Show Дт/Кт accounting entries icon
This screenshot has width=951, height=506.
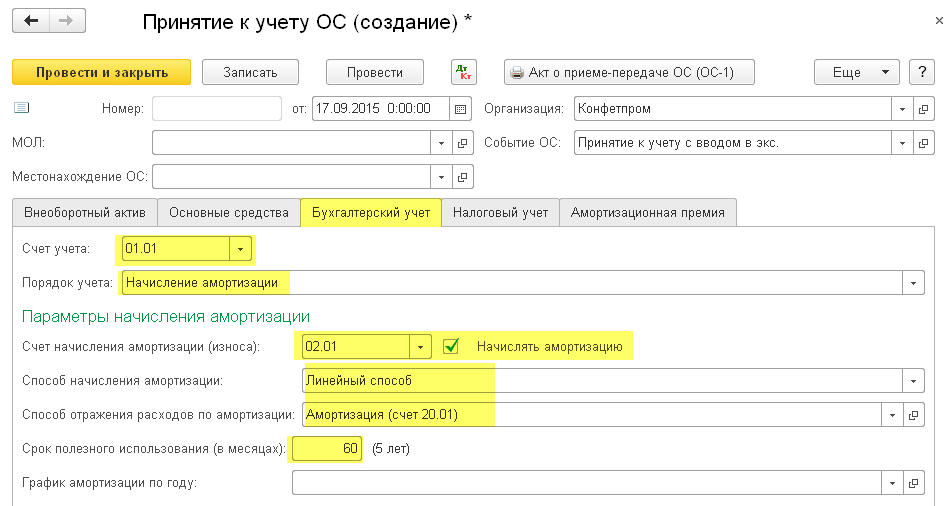coord(465,72)
